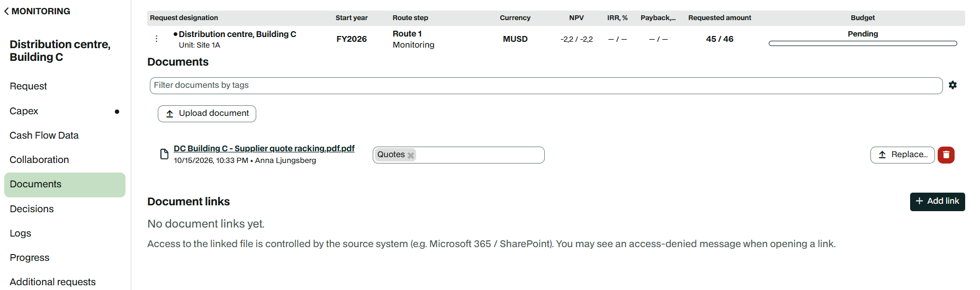Select Distribution centre, Building C row title
This screenshot has width=980, height=290.
[237, 34]
